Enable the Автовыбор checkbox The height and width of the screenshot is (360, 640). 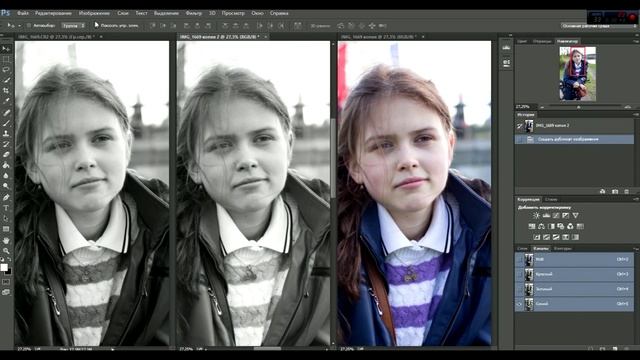pyautogui.click(x=29, y=25)
